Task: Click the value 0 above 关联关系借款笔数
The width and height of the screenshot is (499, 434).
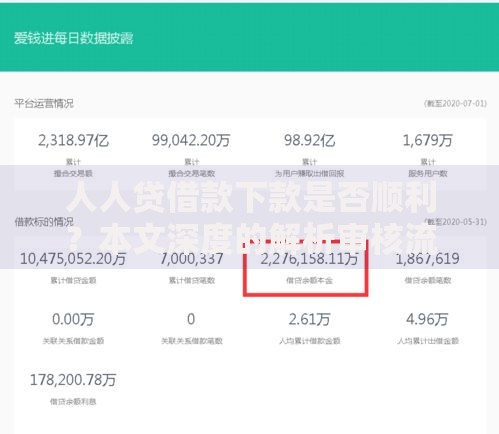Action: tap(191, 319)
